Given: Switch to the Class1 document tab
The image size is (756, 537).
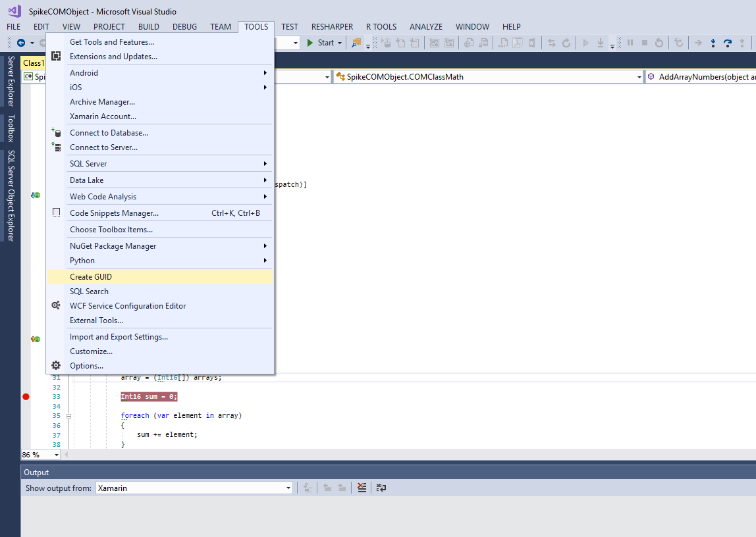Looking at the screenshot, I should click(34, 63).
